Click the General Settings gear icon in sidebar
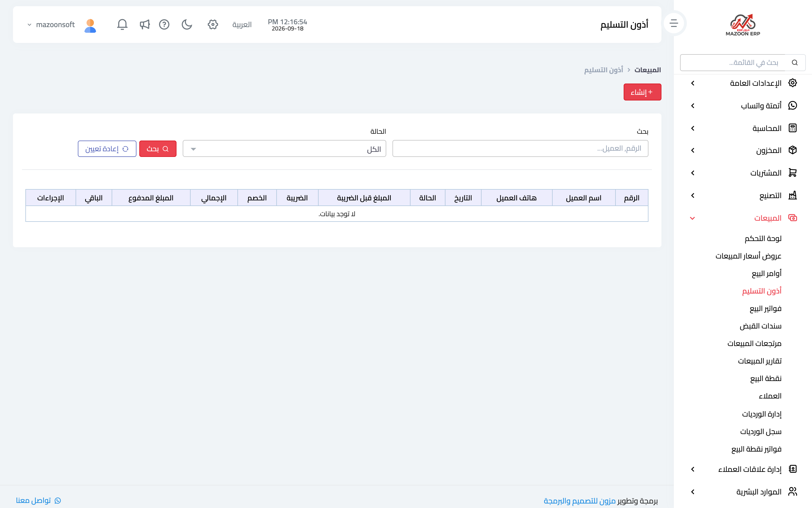Screen dimensions: 812x508 coord(793,83)
